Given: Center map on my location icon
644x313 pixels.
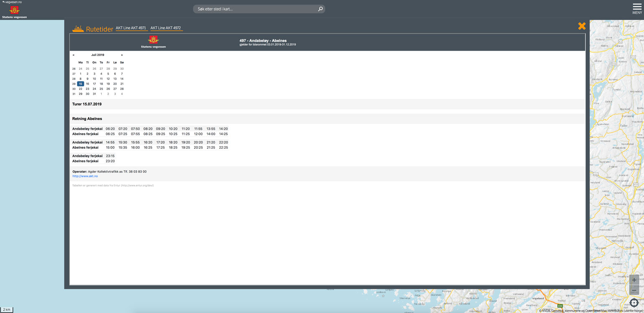Looking at the screenshot, I should click(x=634, y=303).
